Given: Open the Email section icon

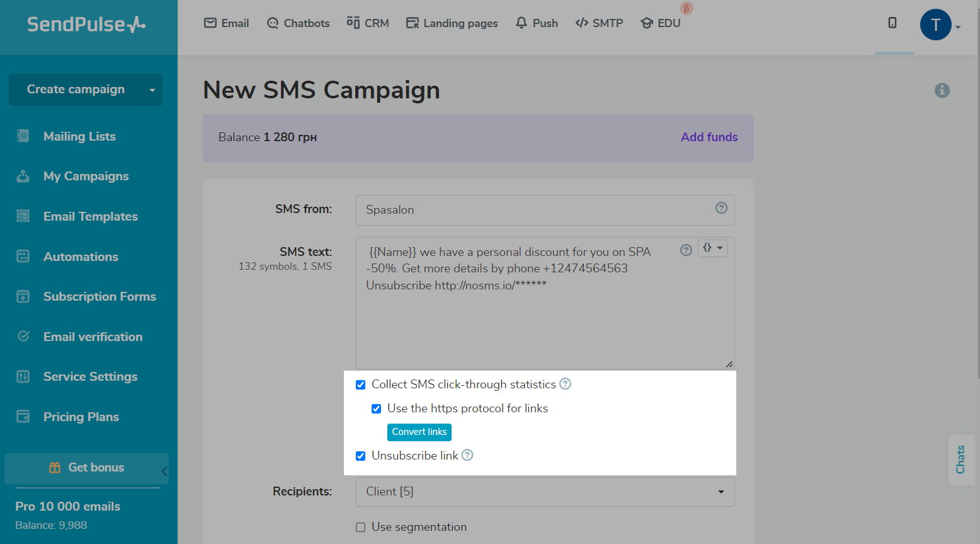Looking at the screenshot, I should (x=210, y=23).
